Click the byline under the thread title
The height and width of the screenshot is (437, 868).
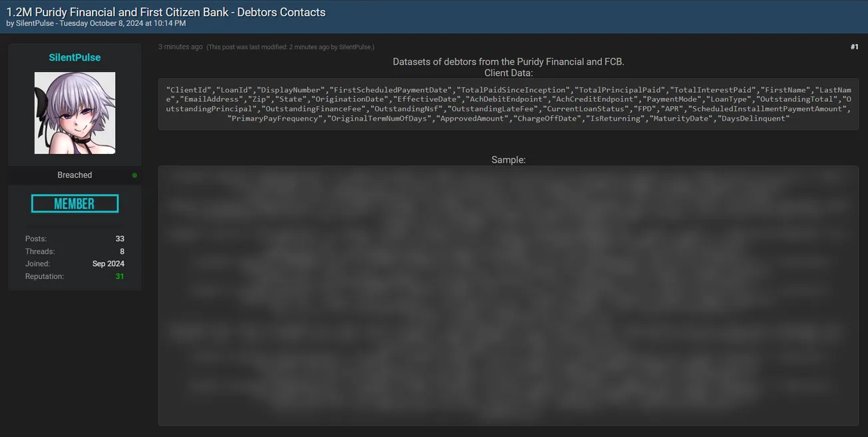(96, 24)
